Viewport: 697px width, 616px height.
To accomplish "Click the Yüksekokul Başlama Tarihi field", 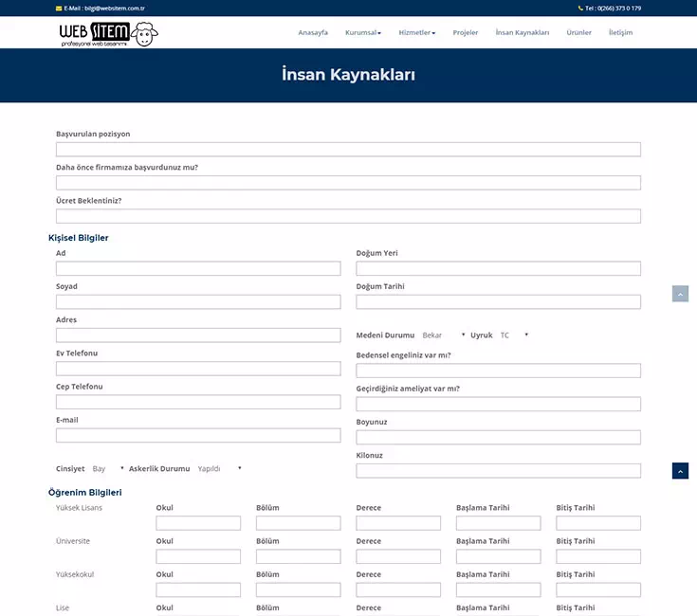I will pos(498,589).
